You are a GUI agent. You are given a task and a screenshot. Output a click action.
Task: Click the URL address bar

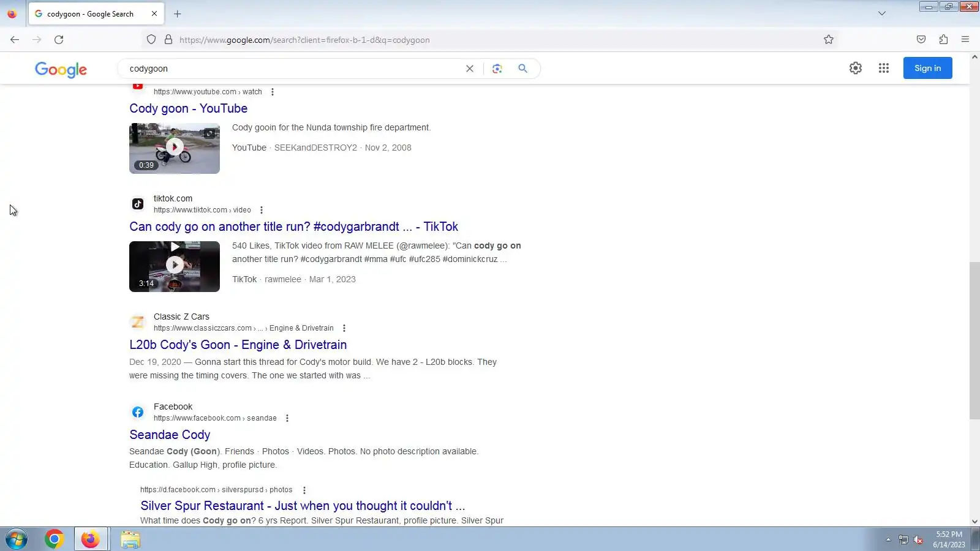(490, 40)
